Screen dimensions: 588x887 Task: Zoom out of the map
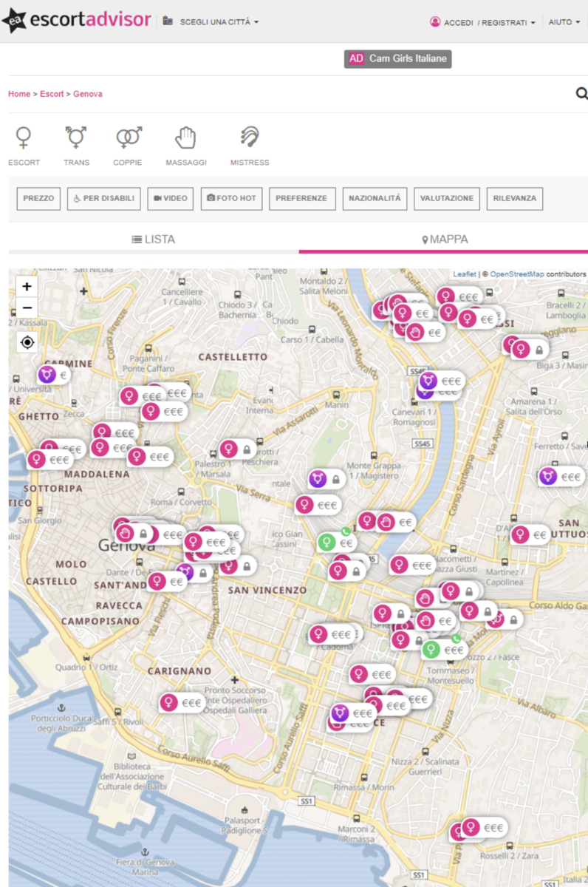(27, 307)
